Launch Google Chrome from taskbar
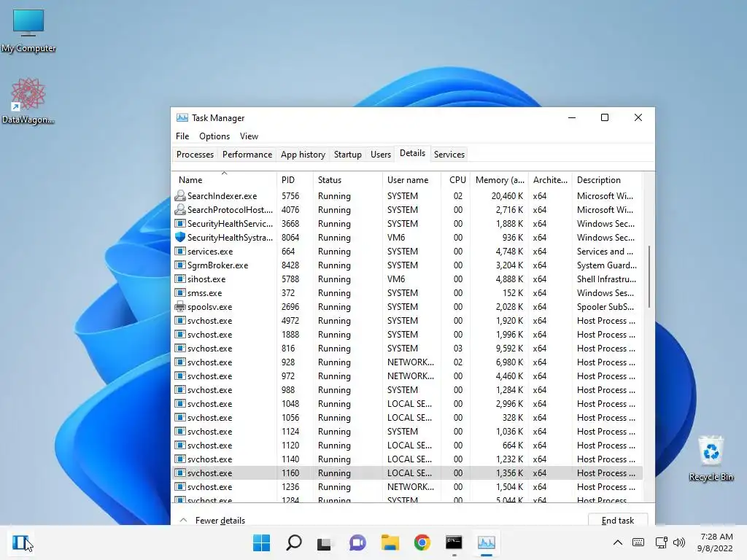 [422, 542]
